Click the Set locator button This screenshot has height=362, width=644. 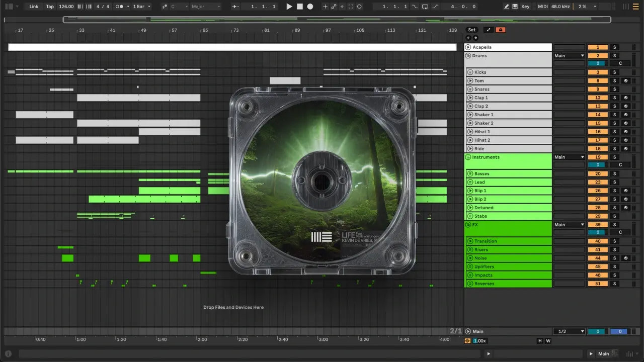[471, 30]
